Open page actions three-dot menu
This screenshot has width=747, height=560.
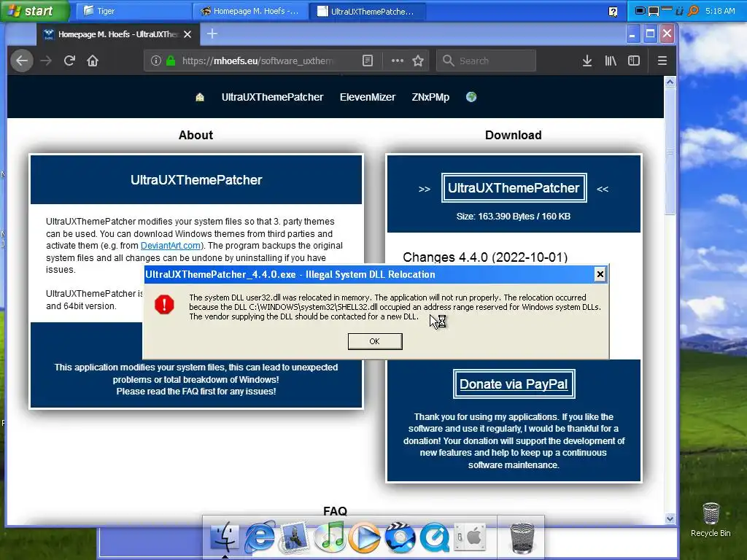pos(398,61)
